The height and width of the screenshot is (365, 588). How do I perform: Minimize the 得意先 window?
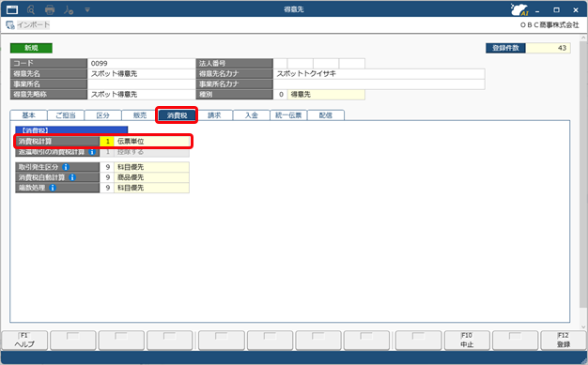[x=537, y=10]
